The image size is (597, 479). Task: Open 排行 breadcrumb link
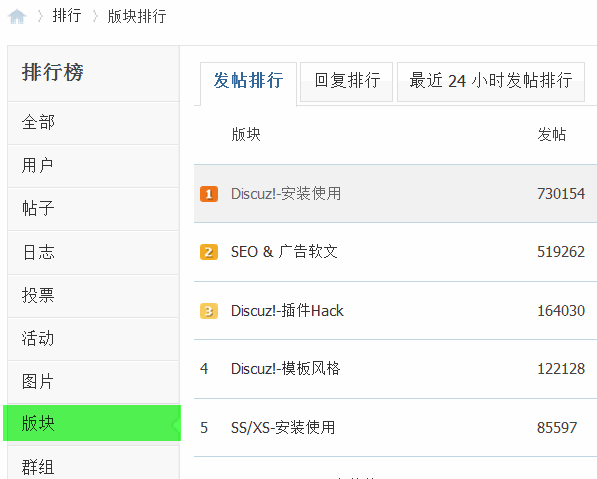click(67, 16)
